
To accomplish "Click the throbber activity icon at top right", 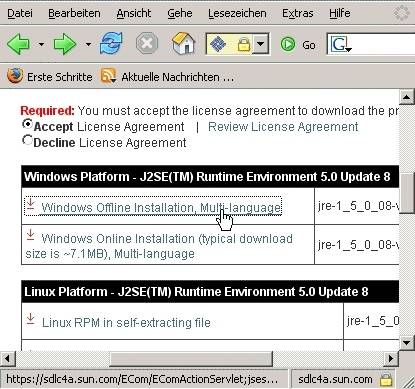I will click(x=402, y=14).
